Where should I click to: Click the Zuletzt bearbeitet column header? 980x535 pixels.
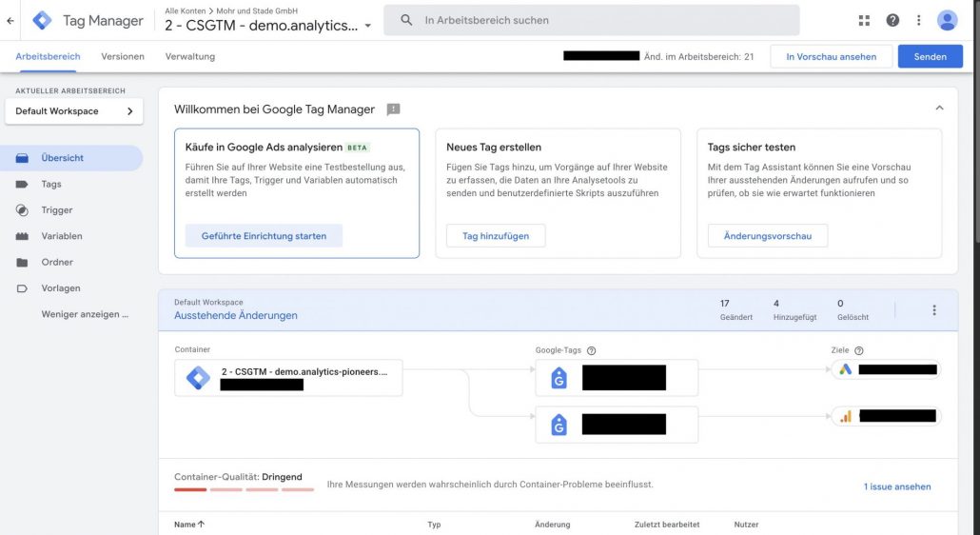(x=667, y=525)
